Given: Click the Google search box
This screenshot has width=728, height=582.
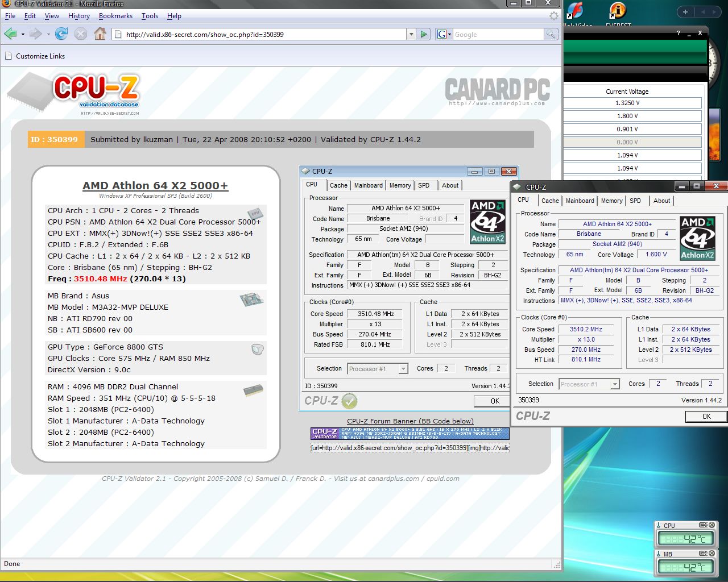Looking at the screenshot, I should 499,34.
